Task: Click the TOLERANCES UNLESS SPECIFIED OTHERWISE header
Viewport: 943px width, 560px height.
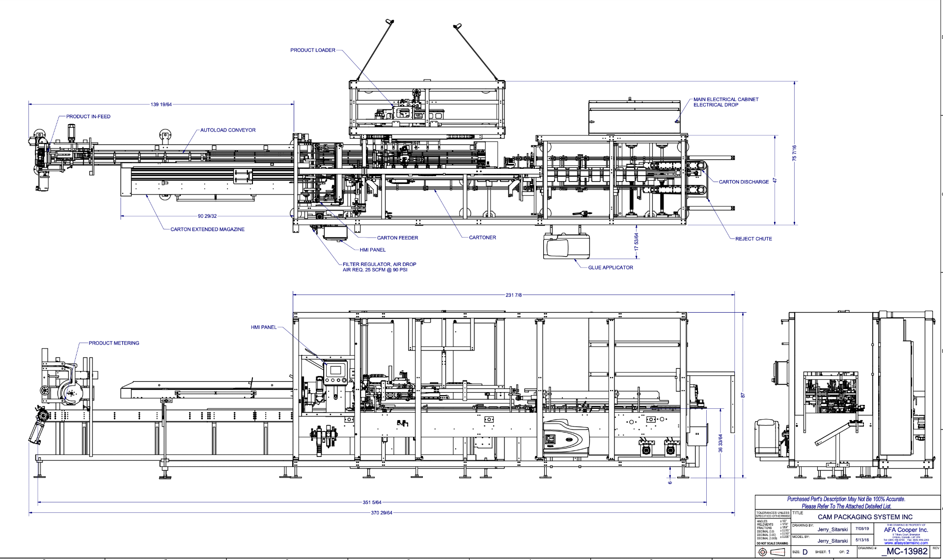Action: click(773, 514)
